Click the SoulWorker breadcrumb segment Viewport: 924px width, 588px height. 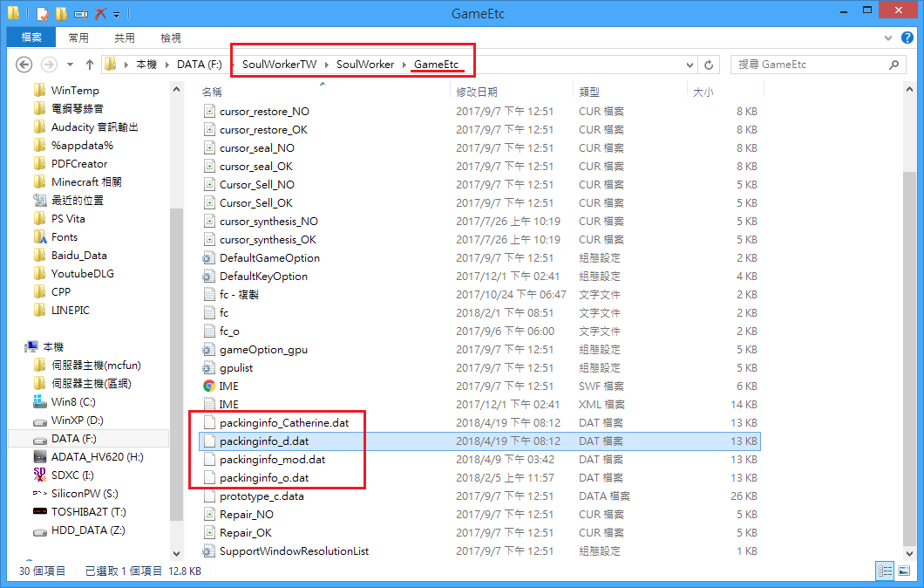tap(365, 65)
